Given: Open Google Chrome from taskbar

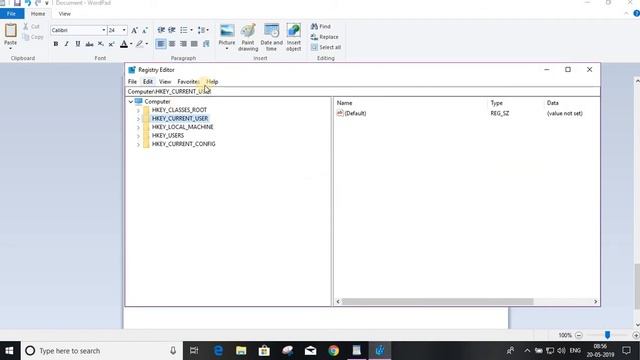Looking at the screenshot, I should pyautogui.click(x=333, y=351).
